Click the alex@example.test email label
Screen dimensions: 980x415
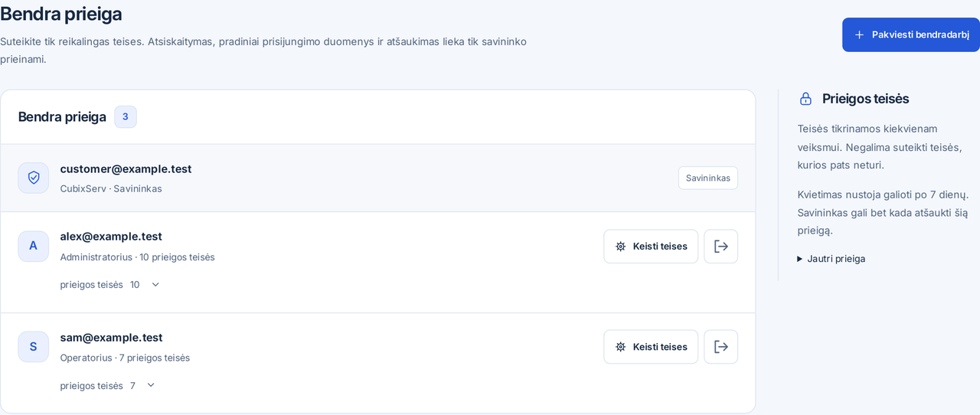pyautogui.click(x=111, y=237)
